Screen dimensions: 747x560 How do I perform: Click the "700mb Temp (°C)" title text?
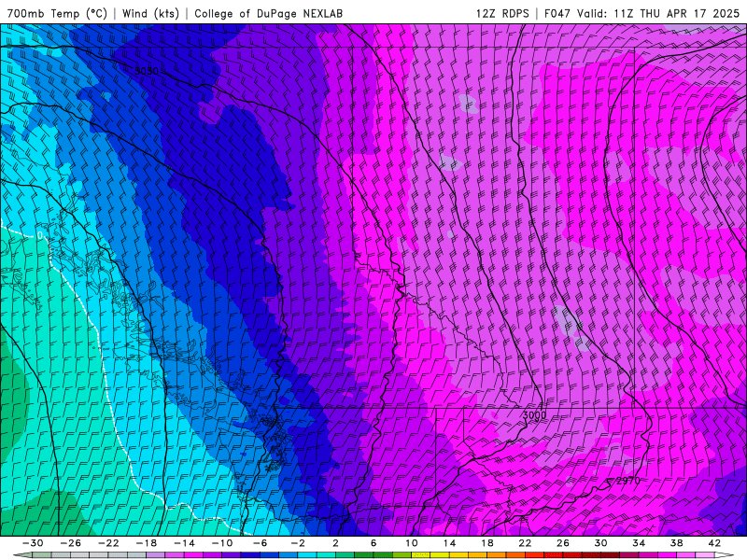point(57,14)
